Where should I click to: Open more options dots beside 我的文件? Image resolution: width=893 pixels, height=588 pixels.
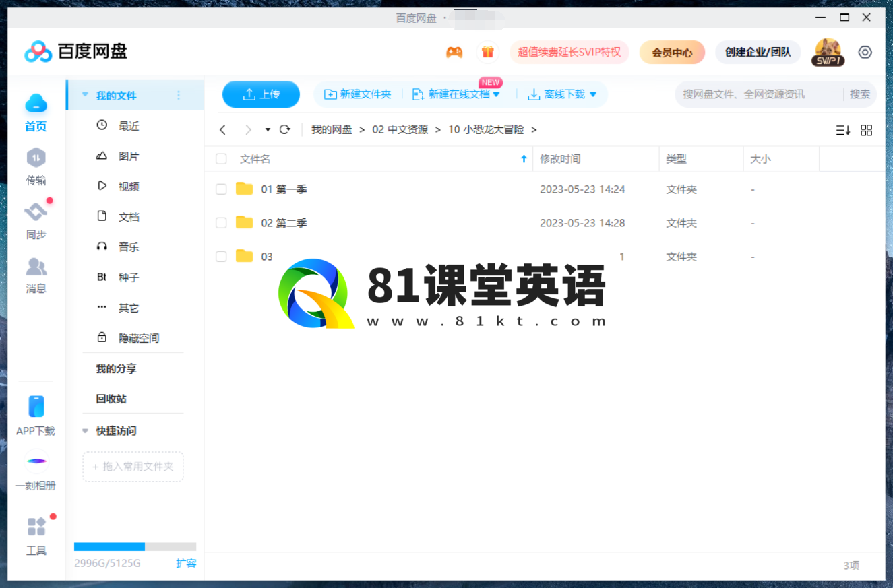tap(179, 95)
